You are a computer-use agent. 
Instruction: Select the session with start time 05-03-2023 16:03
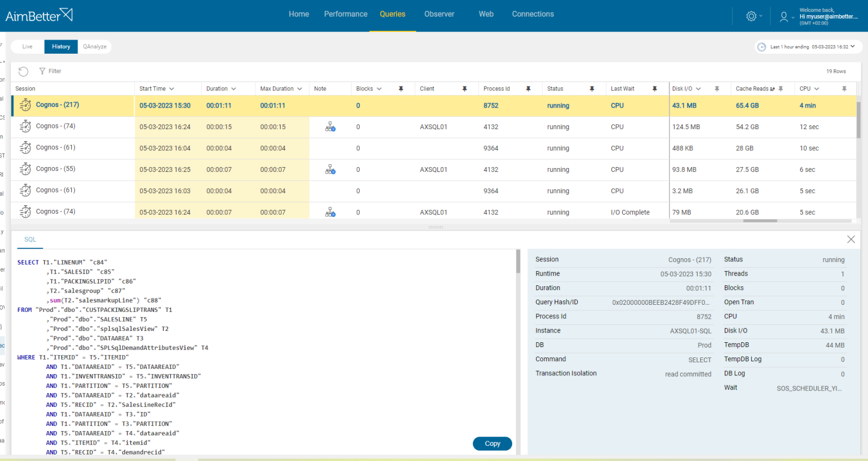point(434,191)
